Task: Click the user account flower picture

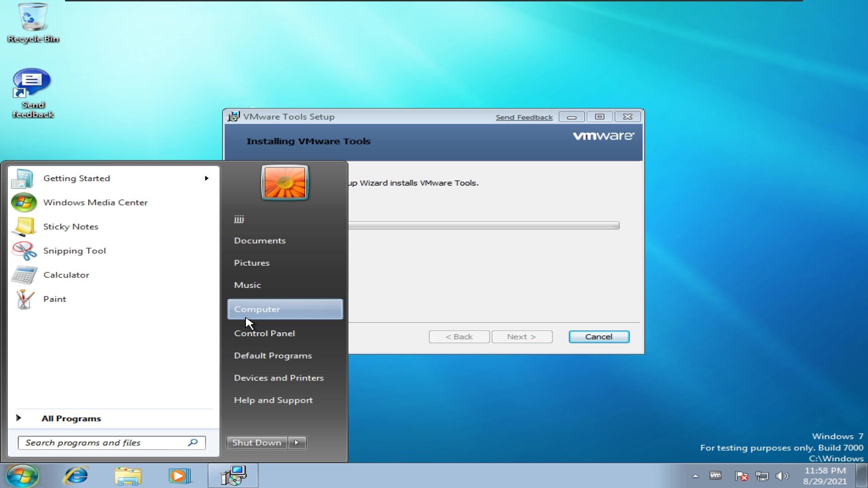Action: click(x=285, y=182)
